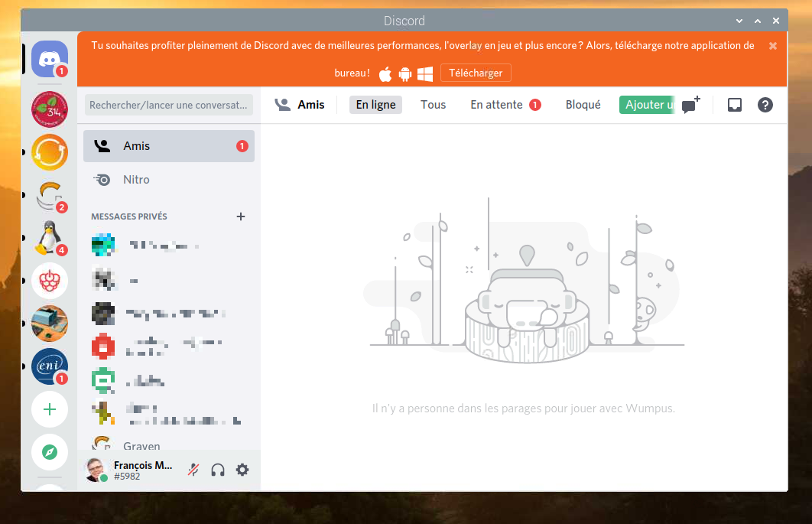Open the Discord home button
The width and height of the screenshot is (812, 524).
point(50,59)
